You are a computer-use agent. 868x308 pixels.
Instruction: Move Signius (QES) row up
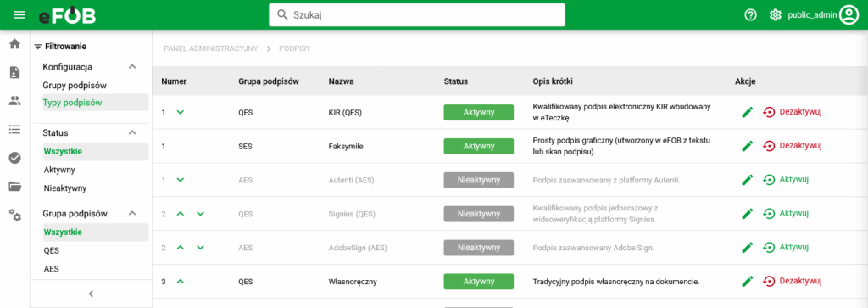tap(180, 214)
